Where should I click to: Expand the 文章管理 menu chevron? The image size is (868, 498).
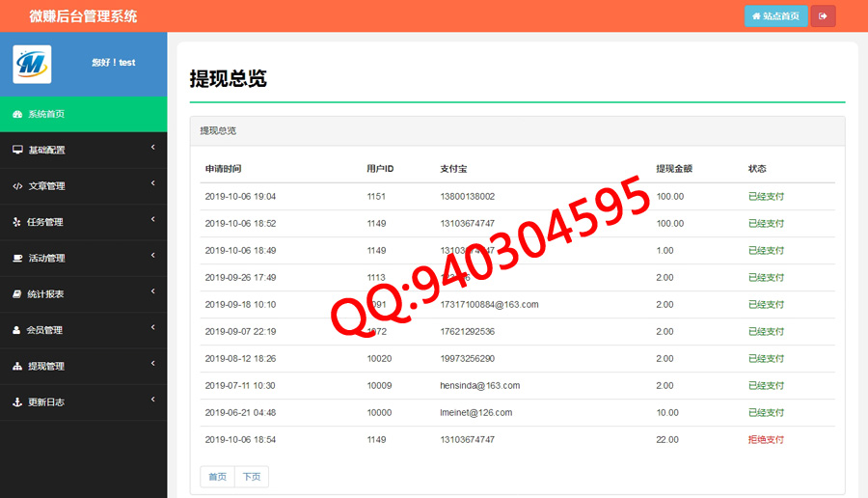152,183
